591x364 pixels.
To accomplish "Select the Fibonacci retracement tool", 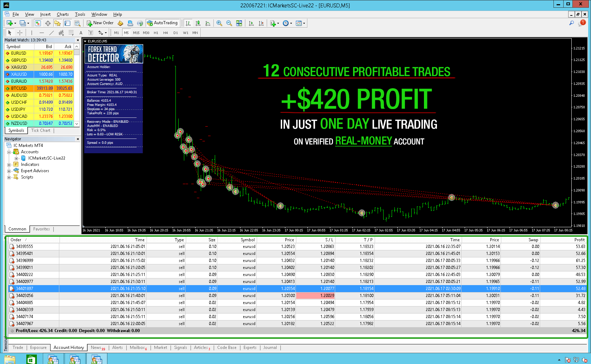I will [x=71, y=33].
